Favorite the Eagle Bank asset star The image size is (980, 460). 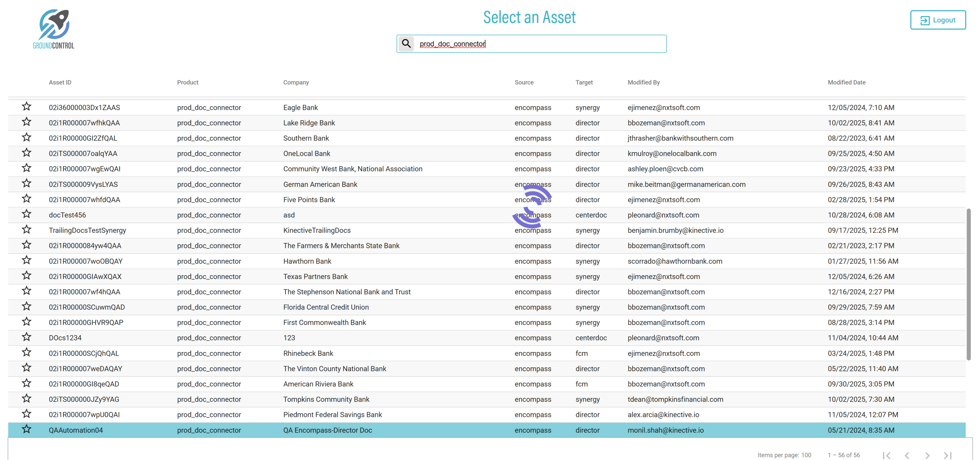(x=26, y=107)
